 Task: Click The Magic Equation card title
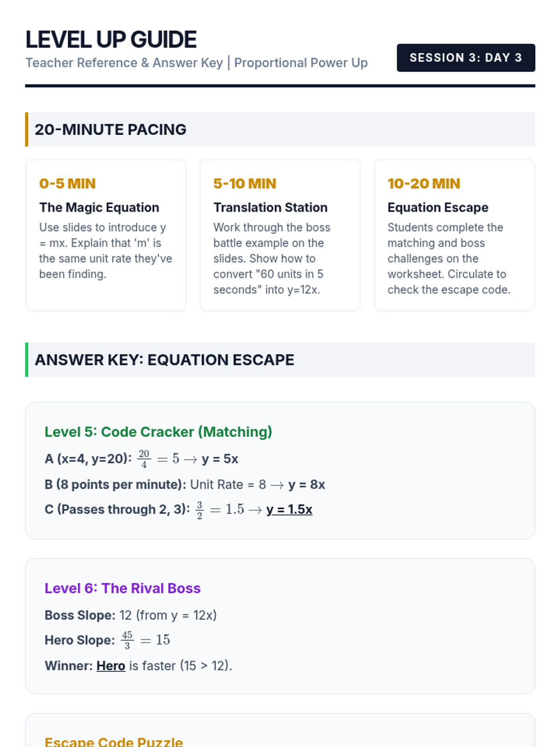(x=99, y=207)
